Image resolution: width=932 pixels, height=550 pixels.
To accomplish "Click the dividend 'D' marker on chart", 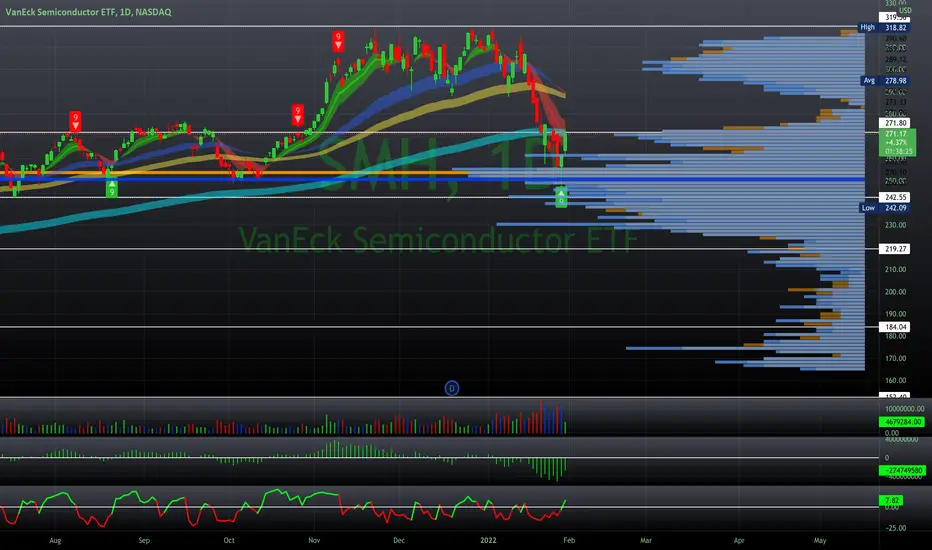I will (x=452, y=388).
